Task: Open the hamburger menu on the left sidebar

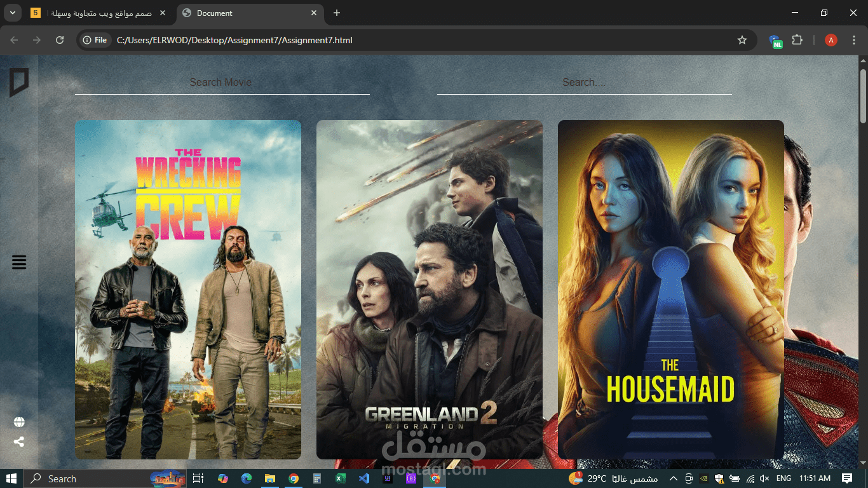Action: pyautogui.click(x=18, y=262)
